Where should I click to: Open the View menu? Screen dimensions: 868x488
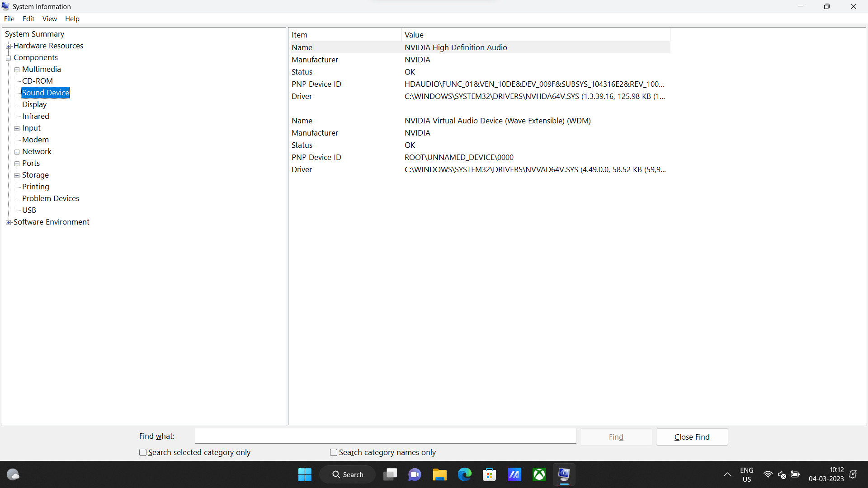(49, 19)
